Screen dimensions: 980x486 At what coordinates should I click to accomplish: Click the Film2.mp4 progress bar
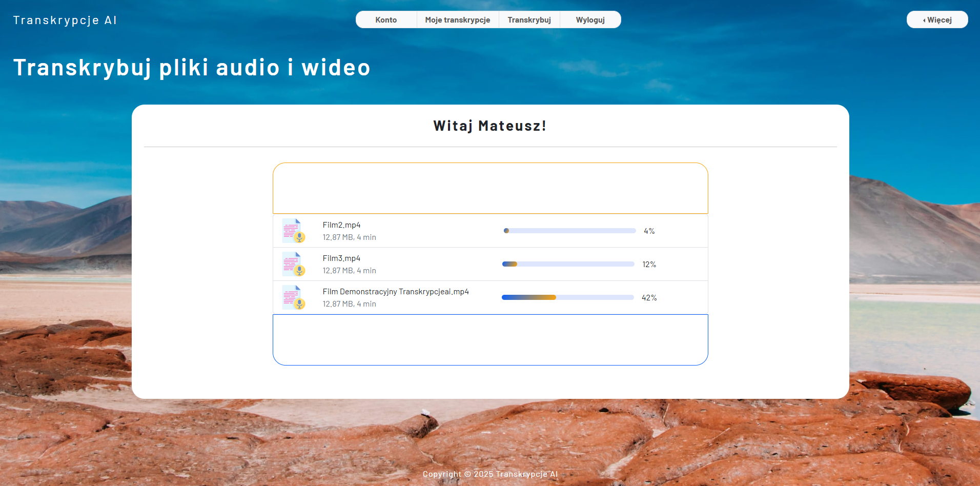569,231
